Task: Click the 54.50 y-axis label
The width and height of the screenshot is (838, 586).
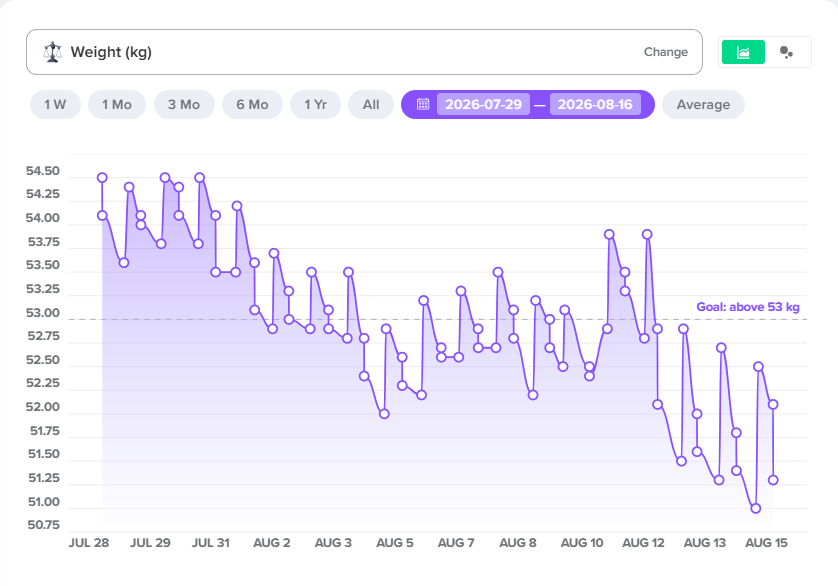Action: click(x=43, y=171)
